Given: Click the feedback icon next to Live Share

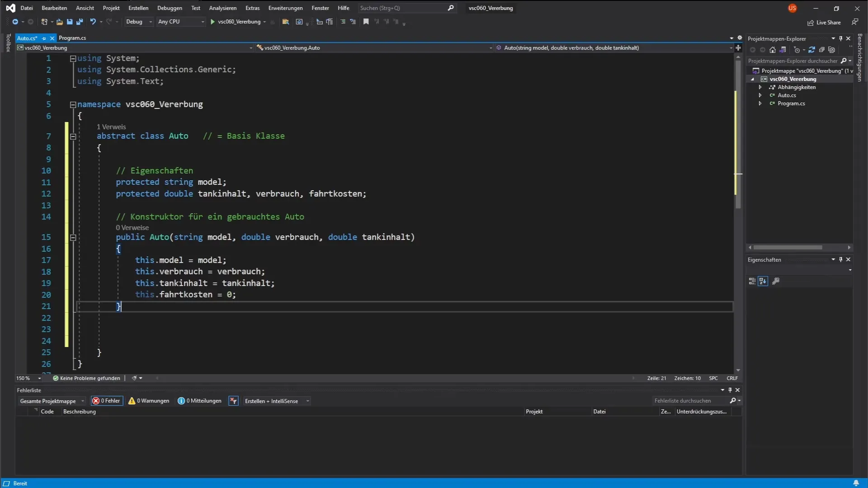Looking at the screenshot, I should (x=855, y=22).
